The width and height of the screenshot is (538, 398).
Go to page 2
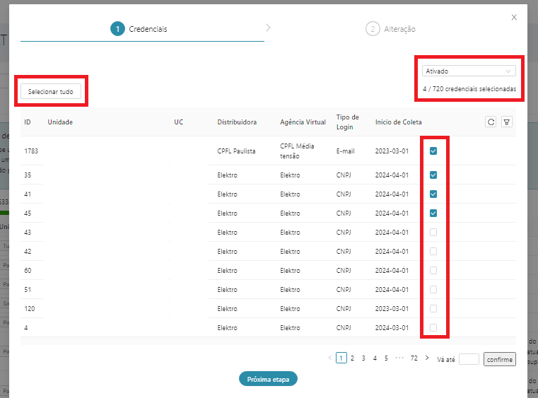click(352, 358)
